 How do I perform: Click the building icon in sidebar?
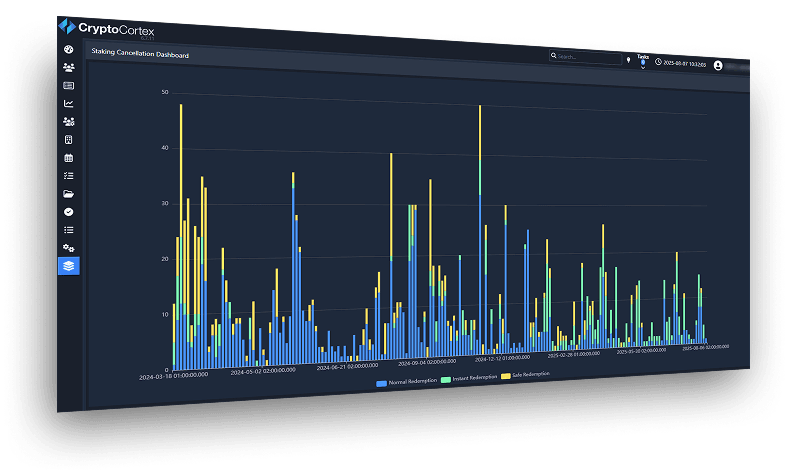click(68, 140)
